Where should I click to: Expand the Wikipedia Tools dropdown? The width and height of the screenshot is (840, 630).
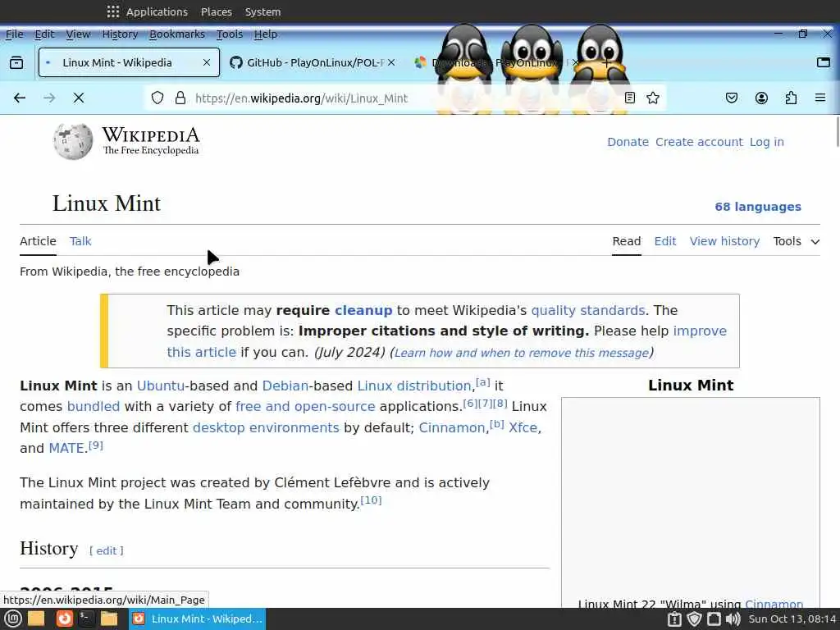point(796,242)
